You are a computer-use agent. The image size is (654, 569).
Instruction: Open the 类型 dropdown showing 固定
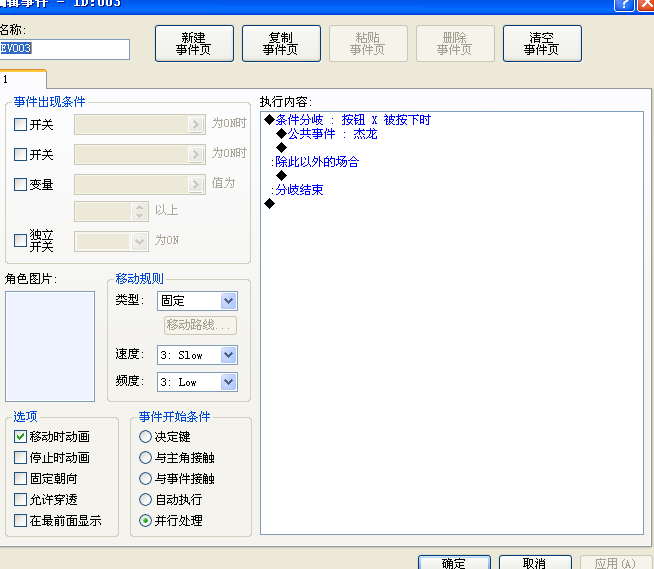[x=197, y=301]
